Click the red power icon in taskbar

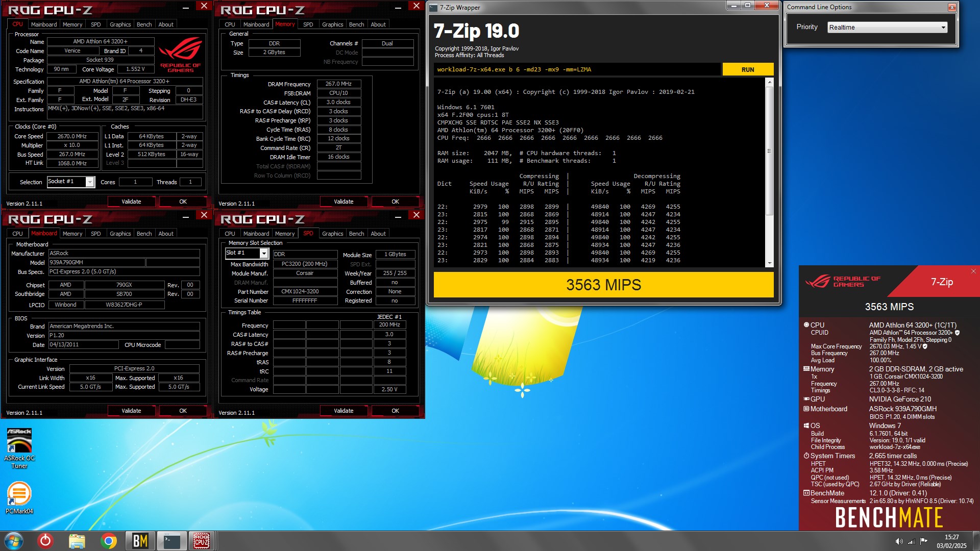(45, 541)
